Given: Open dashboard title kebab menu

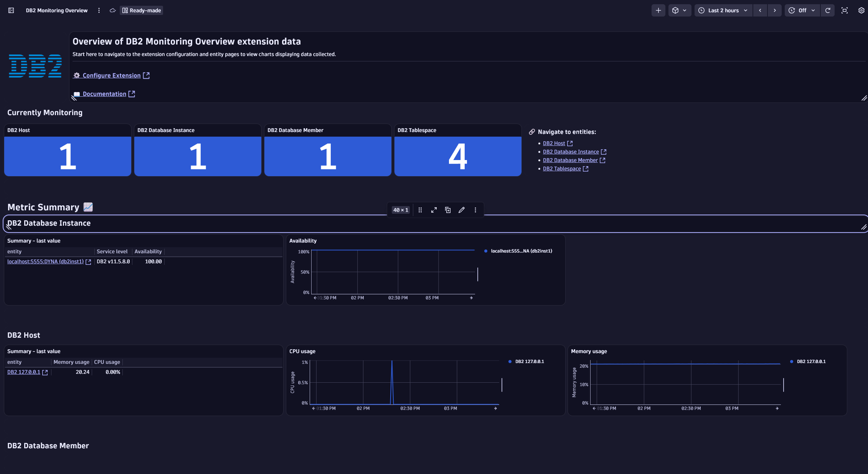Looking at the screenshot, I should pos(99,10).
